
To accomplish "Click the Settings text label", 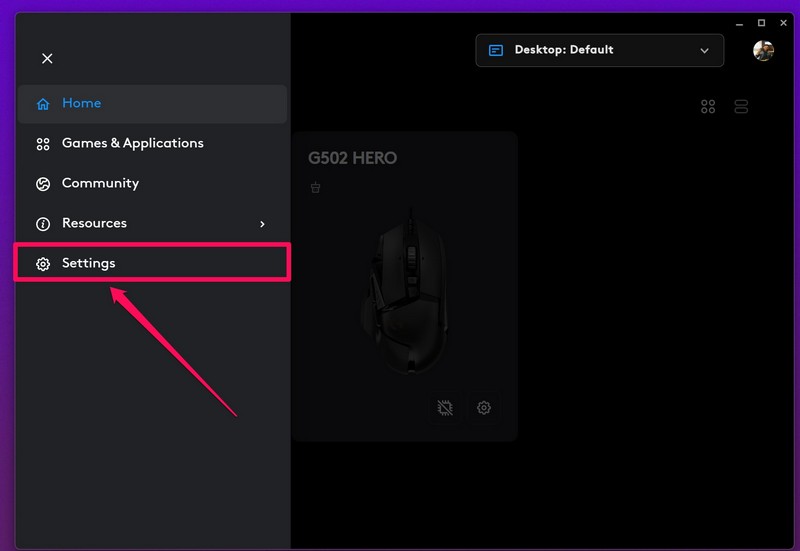I will (89, 263).
